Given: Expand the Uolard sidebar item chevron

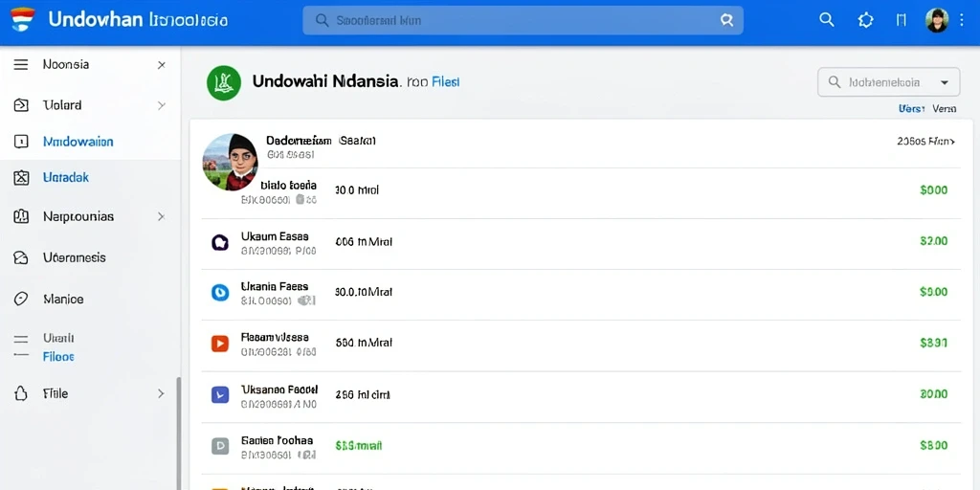Looking at the screenshot, I should click(x=161, y=105).
